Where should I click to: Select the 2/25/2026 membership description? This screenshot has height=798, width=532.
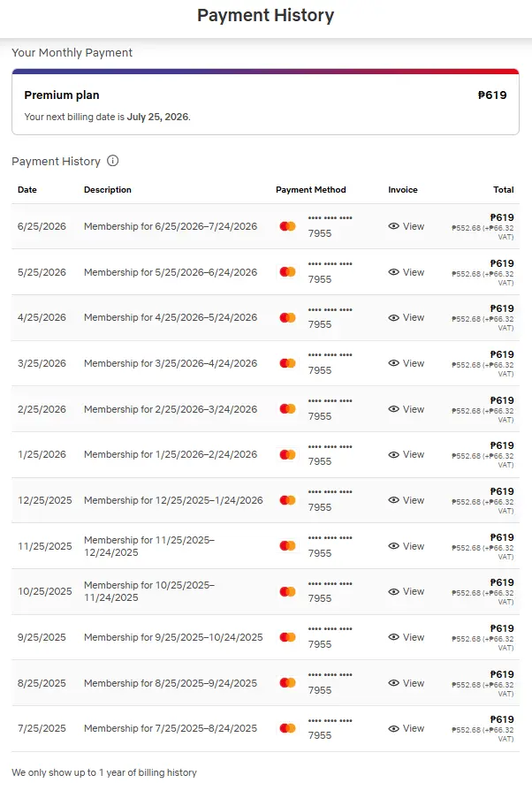click(171, 409)
